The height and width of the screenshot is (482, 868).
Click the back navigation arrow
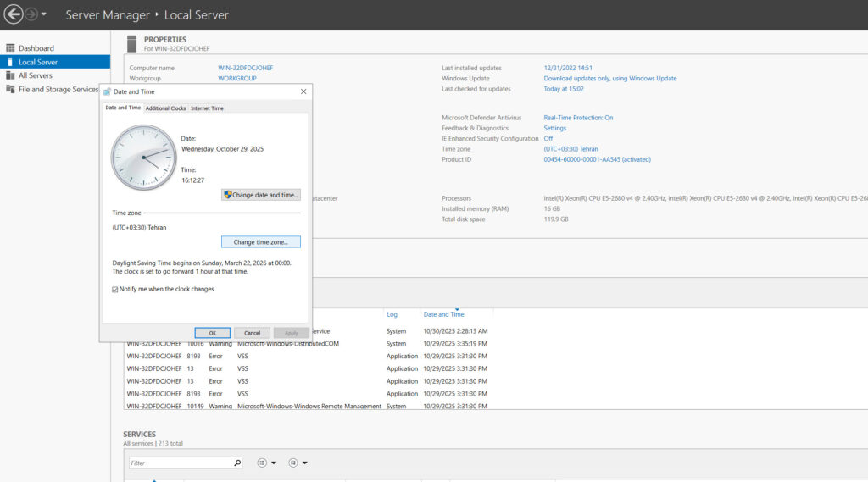pyautogui.click(x=13, y=14)
